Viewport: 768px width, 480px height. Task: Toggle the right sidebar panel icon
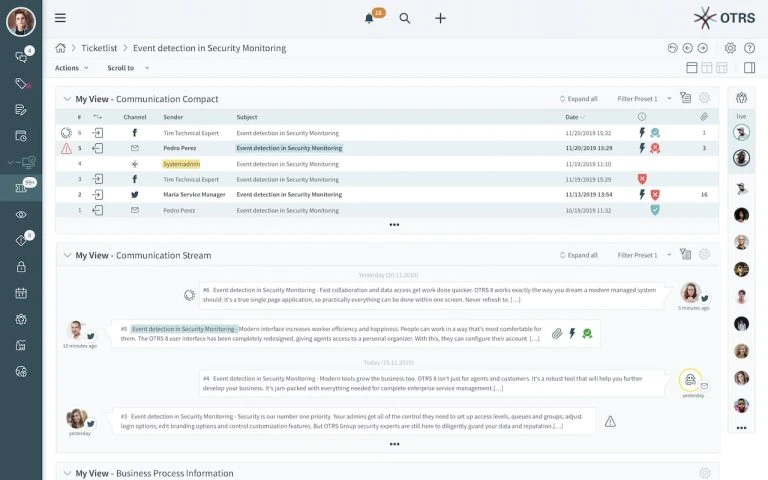click(749, 68)
